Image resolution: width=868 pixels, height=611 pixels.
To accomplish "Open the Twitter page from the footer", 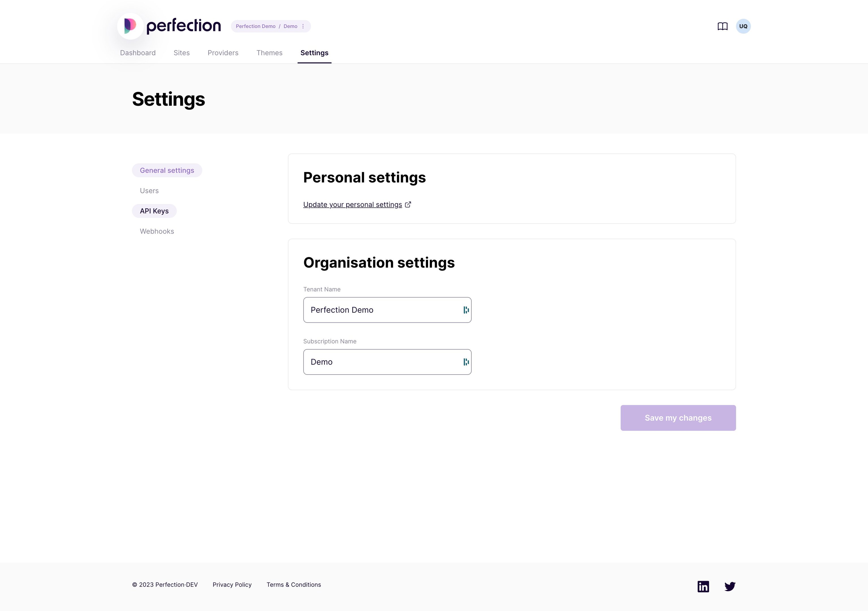I will pos(730,586).
